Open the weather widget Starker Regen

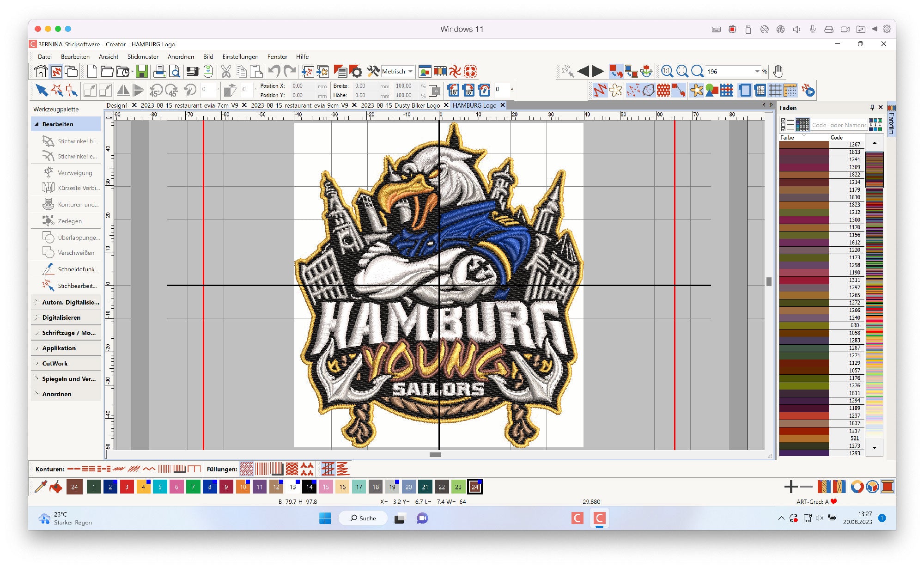pos(65,518)
